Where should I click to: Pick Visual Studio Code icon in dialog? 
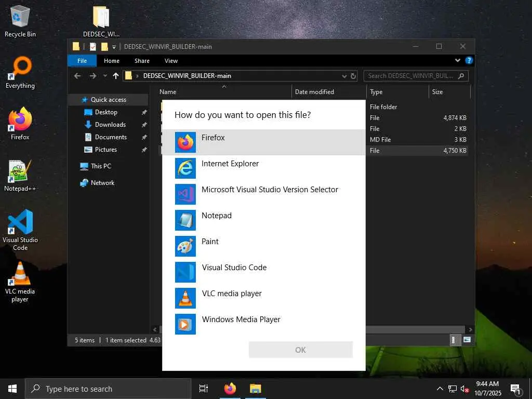tap(185, 272)
